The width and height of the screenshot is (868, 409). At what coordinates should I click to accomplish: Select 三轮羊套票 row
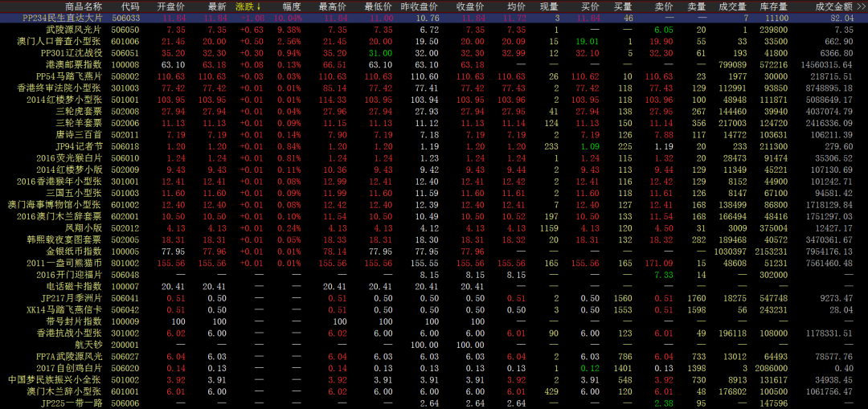click(434, 124)
